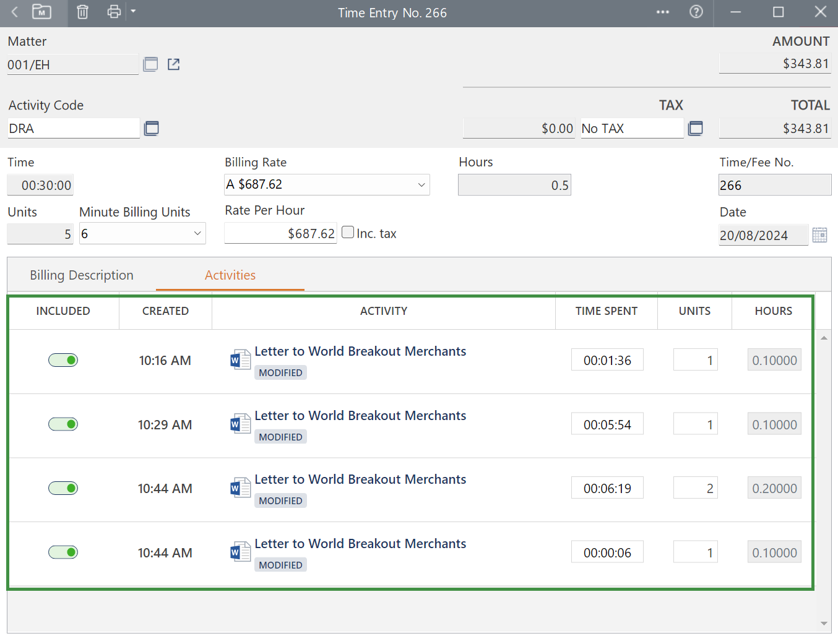This screenshot has height=644, width=838.
Task: Open the TAX code lookup
Action: point(696,128)
